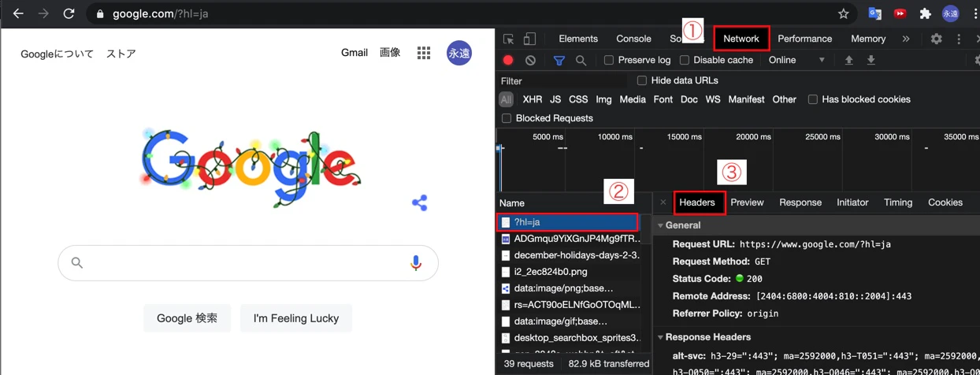
Task: Filter requests by CSS type
Action: (x=578, y=99)
